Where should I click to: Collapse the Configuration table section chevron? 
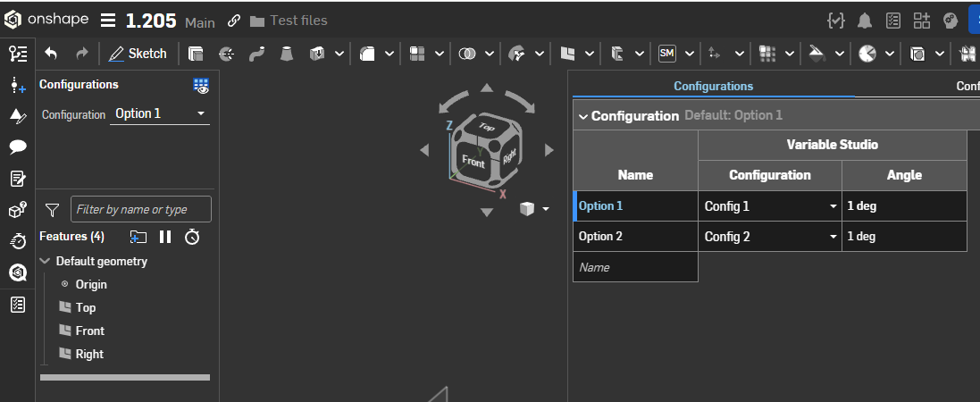[583, 116]
